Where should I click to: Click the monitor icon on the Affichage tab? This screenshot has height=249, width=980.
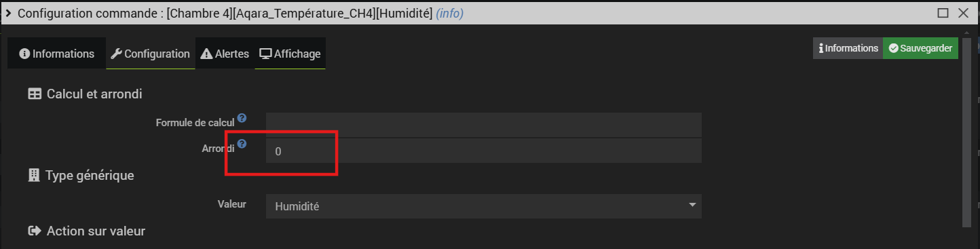[266, 54]
